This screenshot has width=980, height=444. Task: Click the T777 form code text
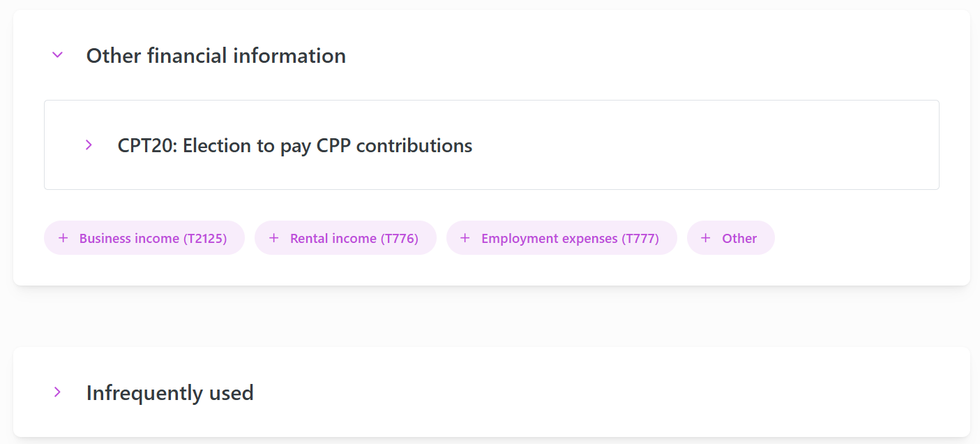(x=640, y=239)
